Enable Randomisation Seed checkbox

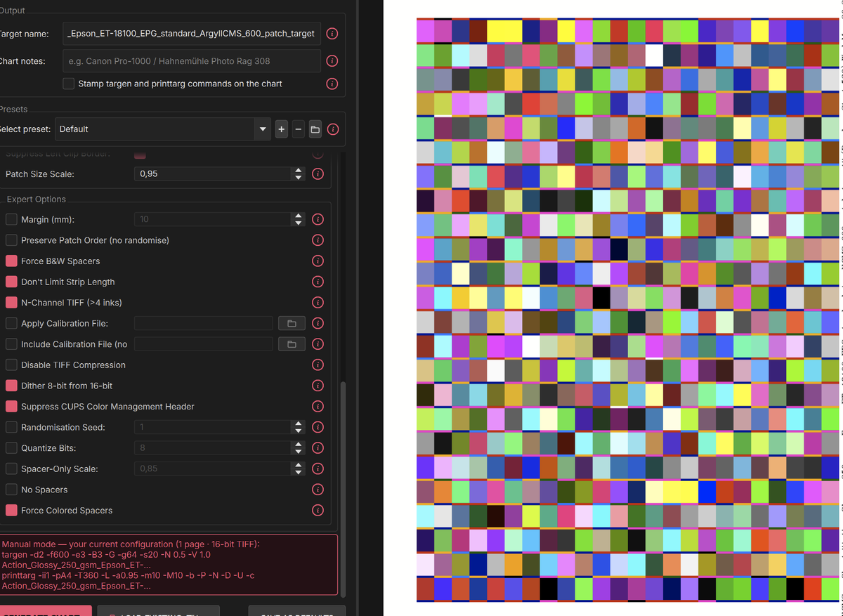pyautogui.click(x=11, y=427)
